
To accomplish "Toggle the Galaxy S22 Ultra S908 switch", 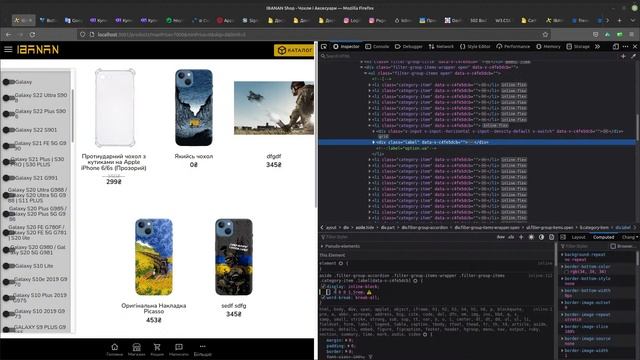I will (x=9, y=98).
